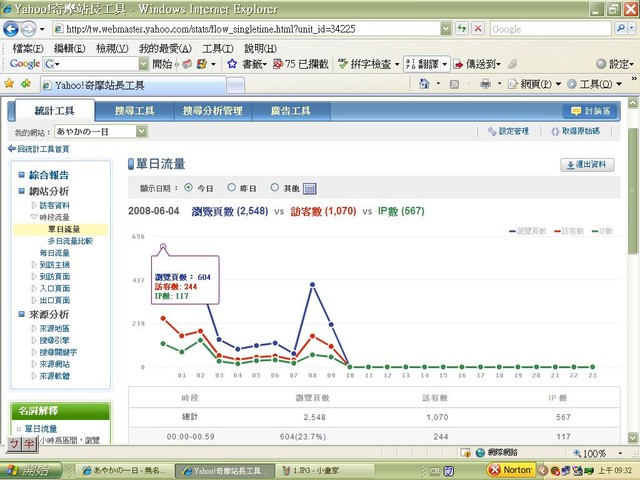Screen dimensions: 640x480
Task: Open the calendar date picker icon
Action: 310,189
